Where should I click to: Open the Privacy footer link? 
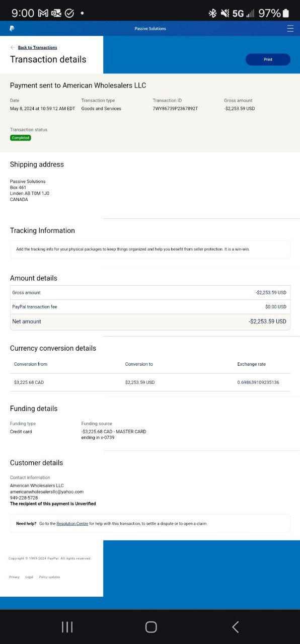tap(14, 577)
